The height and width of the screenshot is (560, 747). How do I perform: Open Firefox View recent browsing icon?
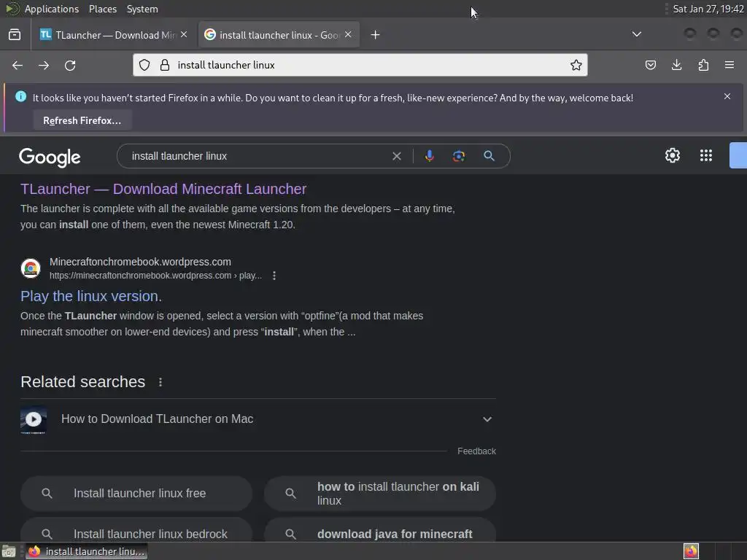[15, 35]
